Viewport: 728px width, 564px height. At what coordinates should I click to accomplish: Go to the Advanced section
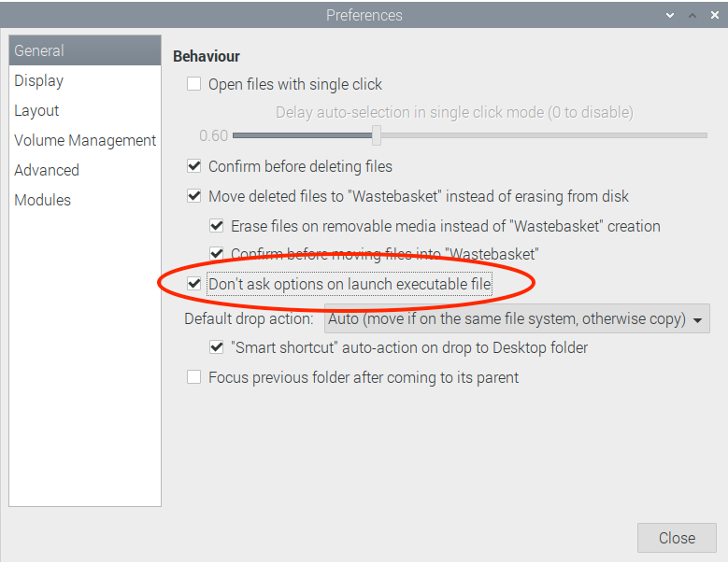tap(47, 170)
